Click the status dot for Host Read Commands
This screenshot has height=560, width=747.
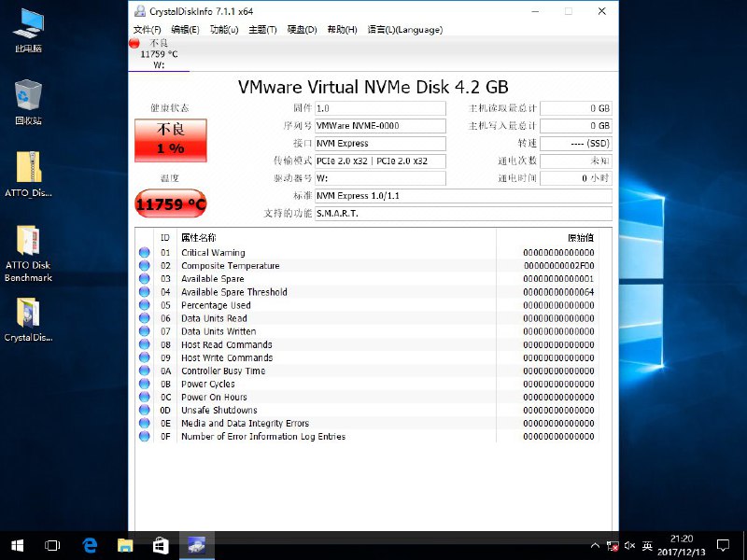tap(145, 344)
